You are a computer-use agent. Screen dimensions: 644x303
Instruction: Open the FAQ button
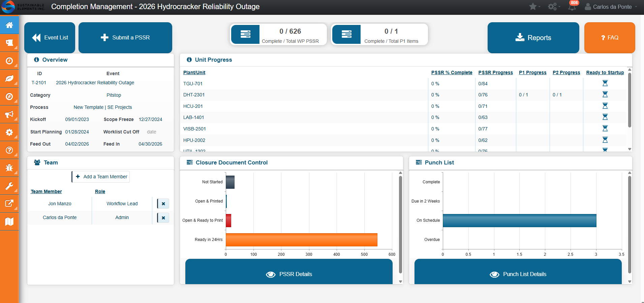point(610,37)
